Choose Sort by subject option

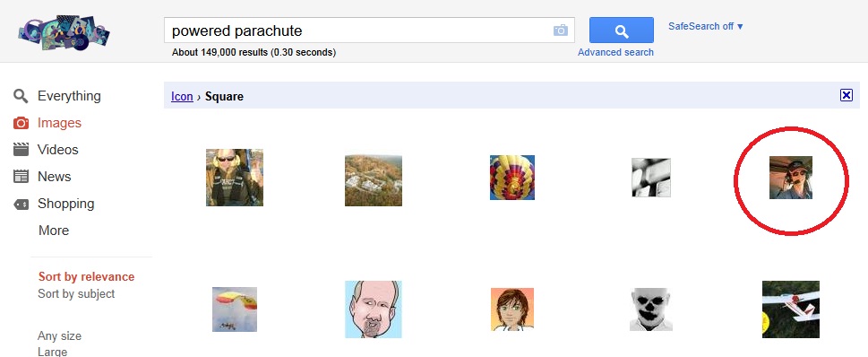[x=76, y=294]
